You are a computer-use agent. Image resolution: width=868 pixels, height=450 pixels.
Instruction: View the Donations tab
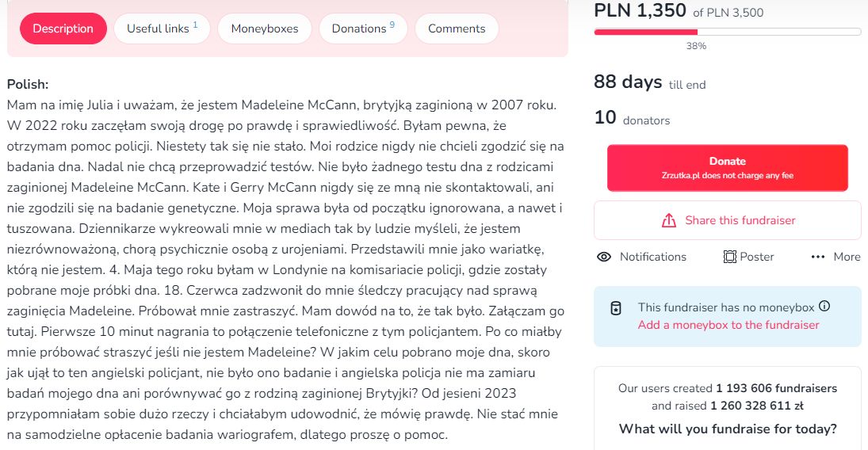point(363,29)
